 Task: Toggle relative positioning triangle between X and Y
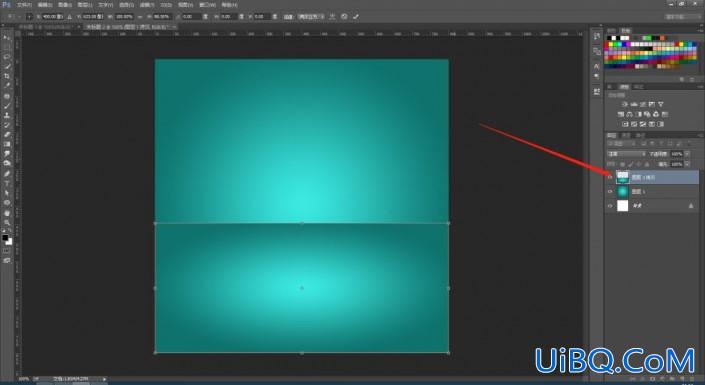pos(69,17)
